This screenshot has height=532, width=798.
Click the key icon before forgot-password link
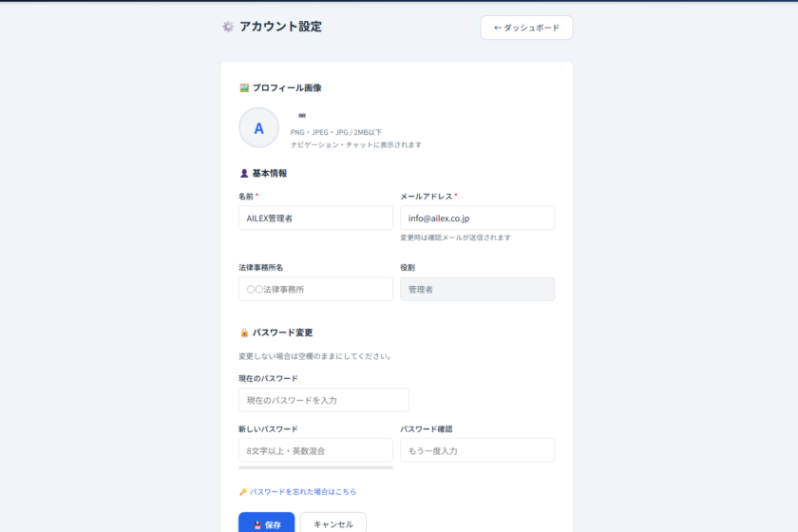click(x=243, y=492)
